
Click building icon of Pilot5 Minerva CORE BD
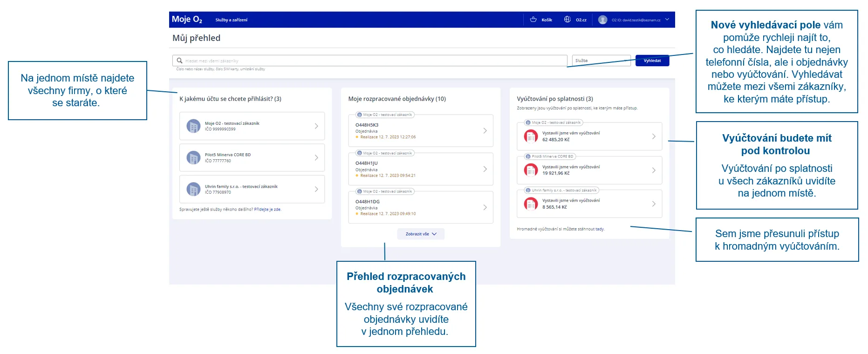(193, 158)
